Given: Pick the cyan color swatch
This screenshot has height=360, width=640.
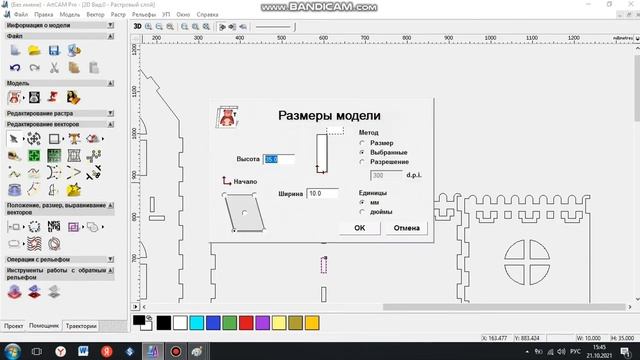Looking at the screenshot, I should pyautogui.click(x=196, y=323).
